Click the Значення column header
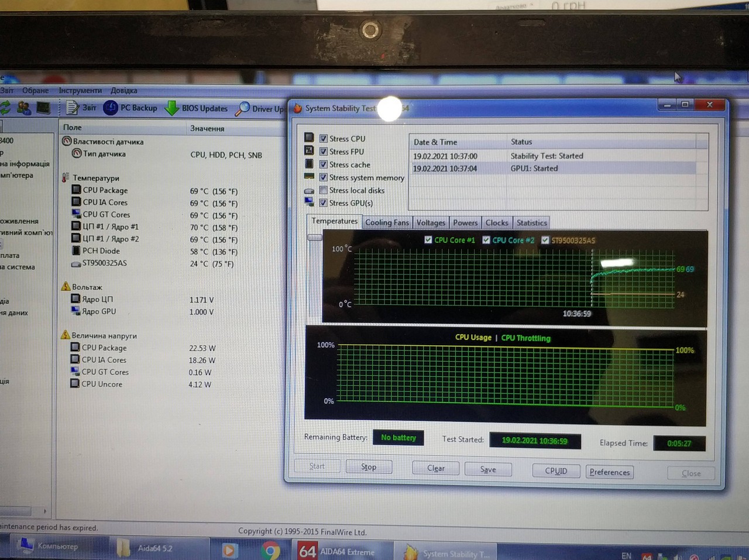 point(207,128)
